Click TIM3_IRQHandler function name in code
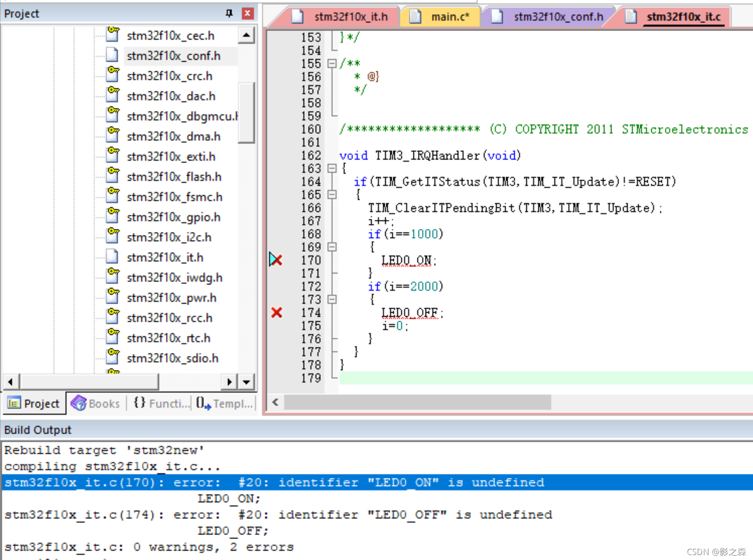The width and height of the screenshot is (753, 560). pos(428,155)
